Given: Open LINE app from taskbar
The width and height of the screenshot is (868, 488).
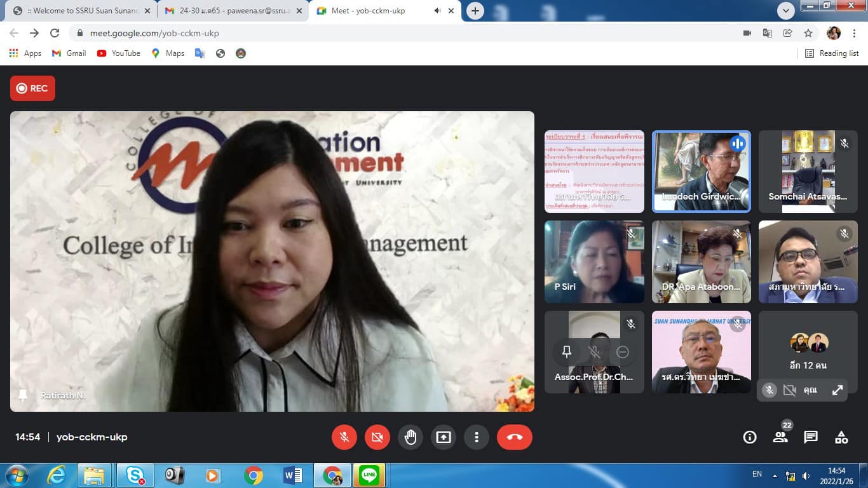Looking at the screenshot, I should click(x=369, y=475).
